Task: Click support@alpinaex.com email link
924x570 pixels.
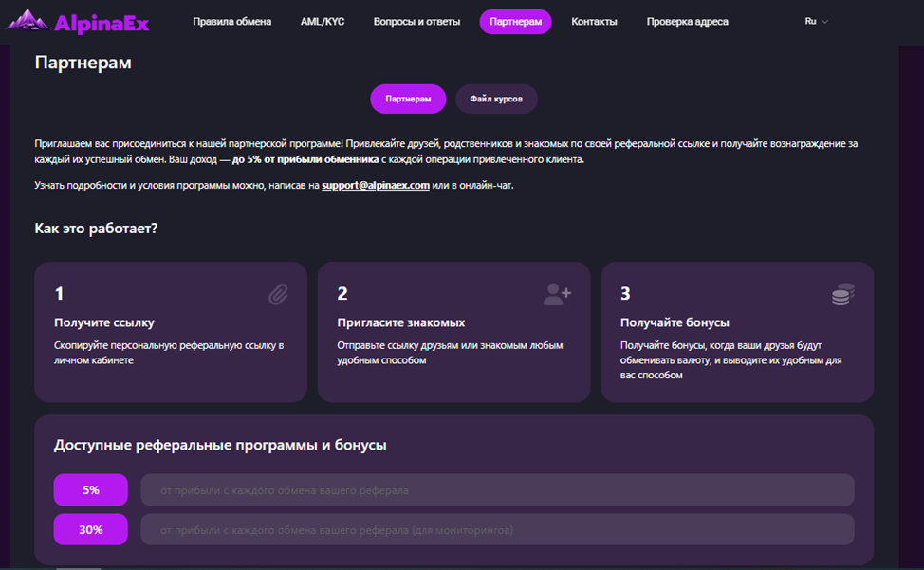Action: (376, 185)
